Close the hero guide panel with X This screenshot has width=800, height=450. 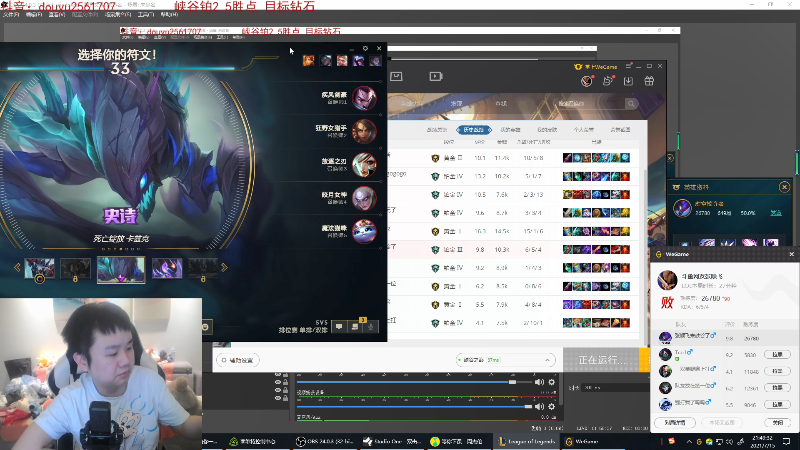tap(785, 187)
